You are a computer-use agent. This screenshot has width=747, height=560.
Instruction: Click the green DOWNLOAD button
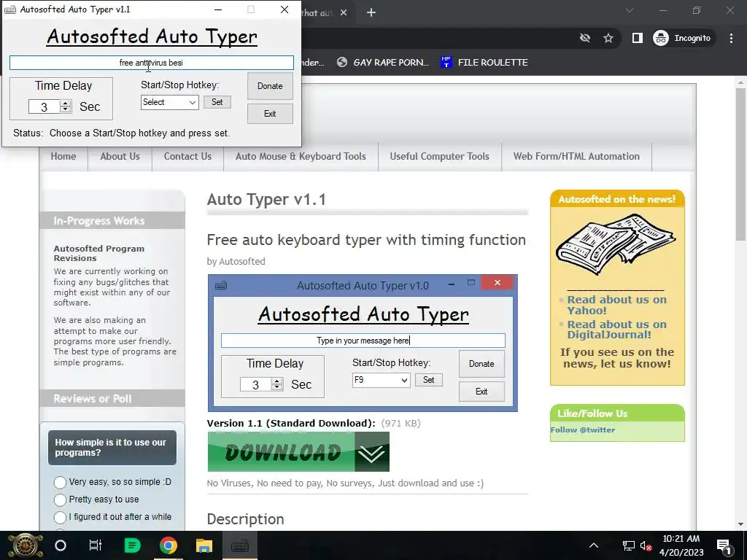298,451
